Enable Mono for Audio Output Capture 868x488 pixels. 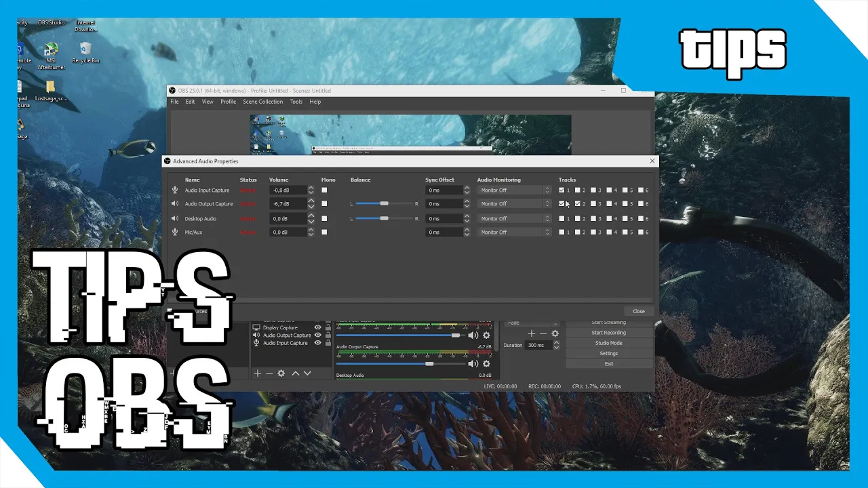coord(324,203)
